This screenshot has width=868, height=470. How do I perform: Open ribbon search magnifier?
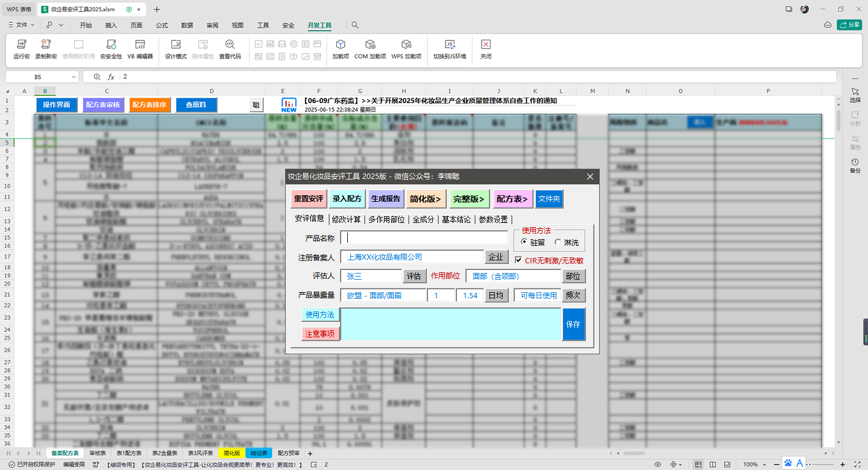tap(355, 25)
